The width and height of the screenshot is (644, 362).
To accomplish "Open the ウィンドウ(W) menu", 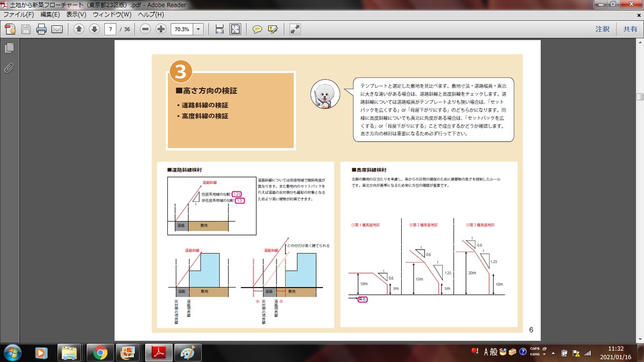I will click(x=112, y=14).
